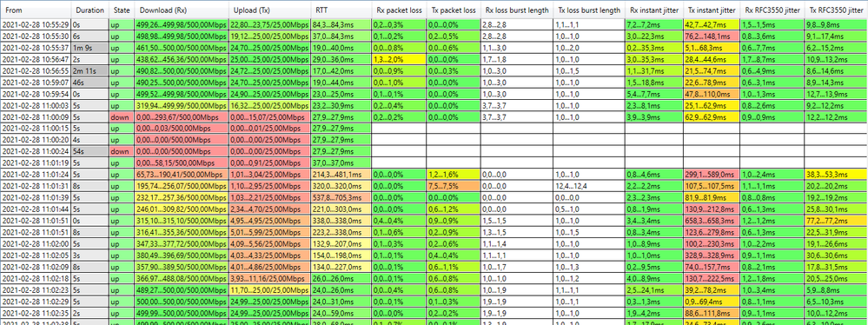
Task: Click Tx loss burst cell 12,4...12,4
Action: point(589,187)
